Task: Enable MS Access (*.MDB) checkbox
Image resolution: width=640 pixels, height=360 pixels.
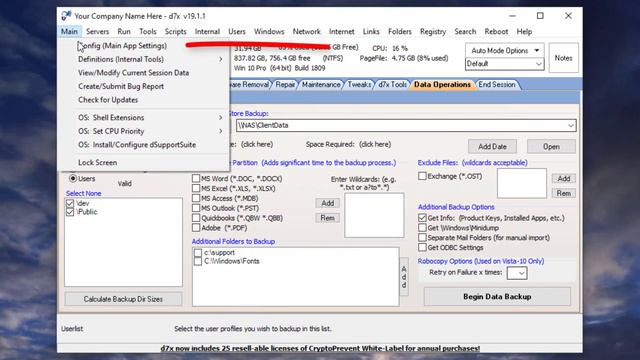Action: click(196, 198)
